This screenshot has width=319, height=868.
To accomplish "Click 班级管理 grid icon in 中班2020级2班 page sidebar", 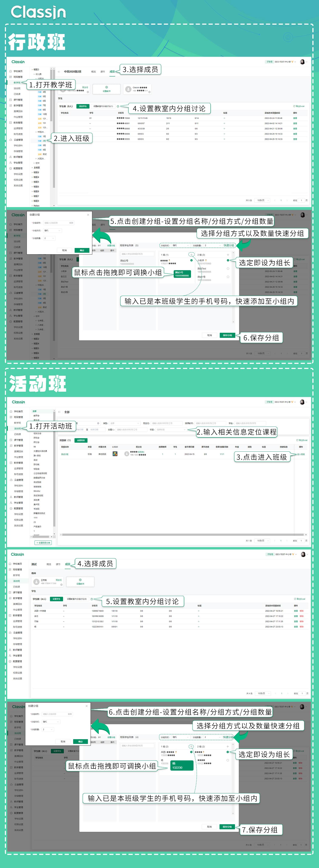I will coord(10,77).
